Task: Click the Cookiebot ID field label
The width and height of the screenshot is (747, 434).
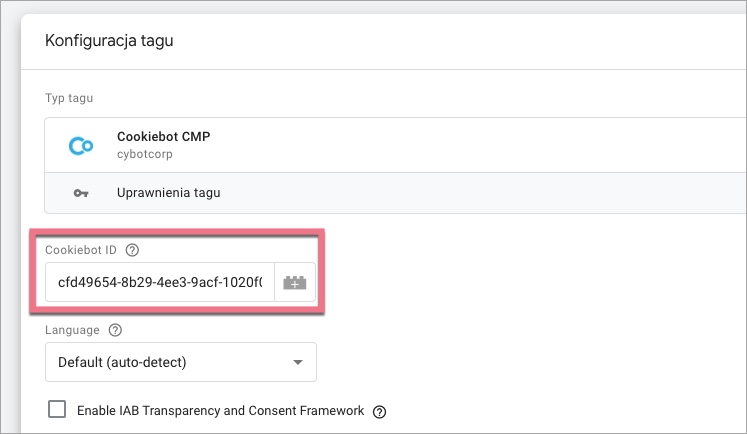Action: 81,249
